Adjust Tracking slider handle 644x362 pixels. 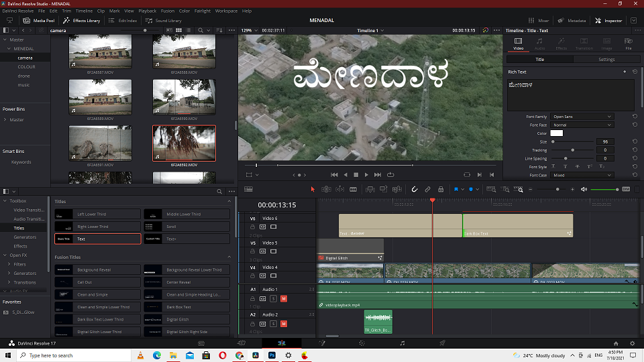click(572, 150)
